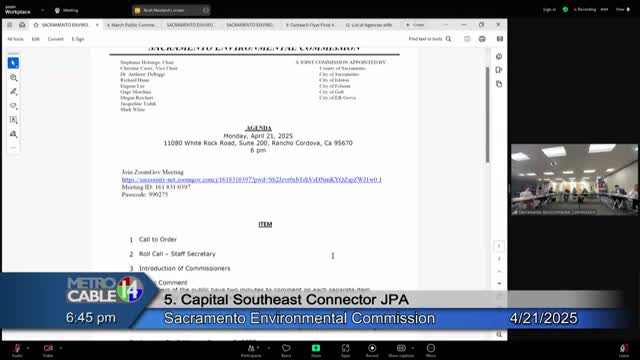Viewport: 640px width, 360px height.
Task: Open Participants panel in Zoom
Action: click(251, 350)
